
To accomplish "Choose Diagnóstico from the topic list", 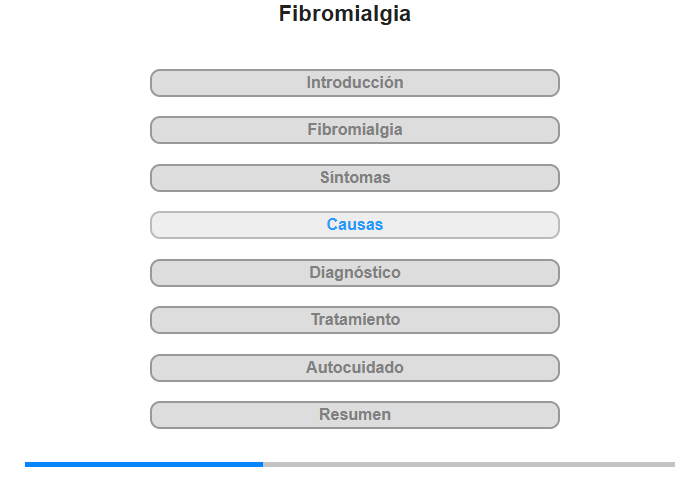I will click(x=355, y=273).
